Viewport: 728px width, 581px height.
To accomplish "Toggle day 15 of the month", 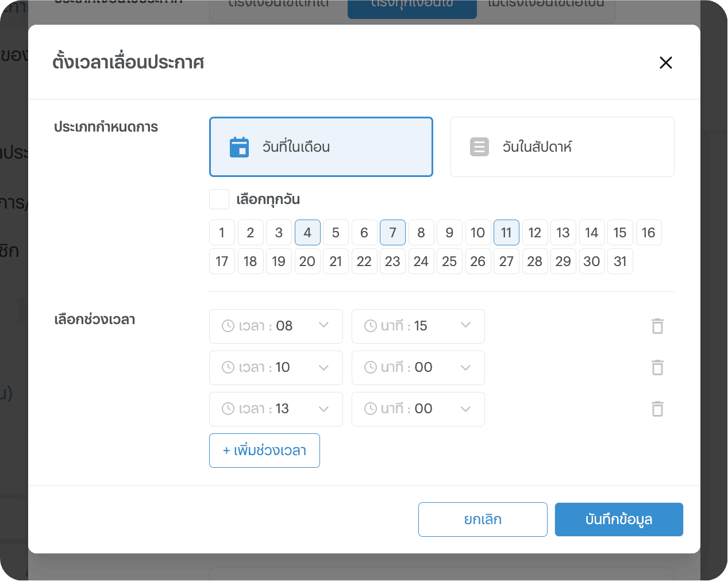I will pyautogui.click(x=621, y=233).
